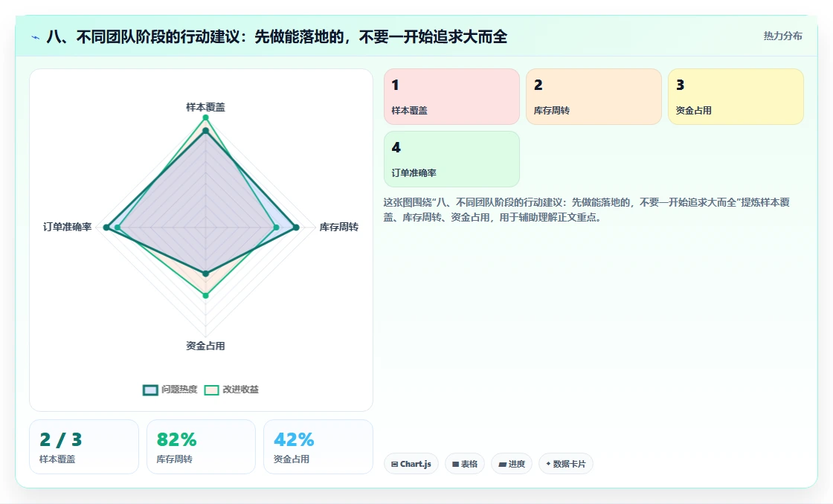Select the Chart.js tag chip
Viewport: 833px width, 504px height.
411,464
